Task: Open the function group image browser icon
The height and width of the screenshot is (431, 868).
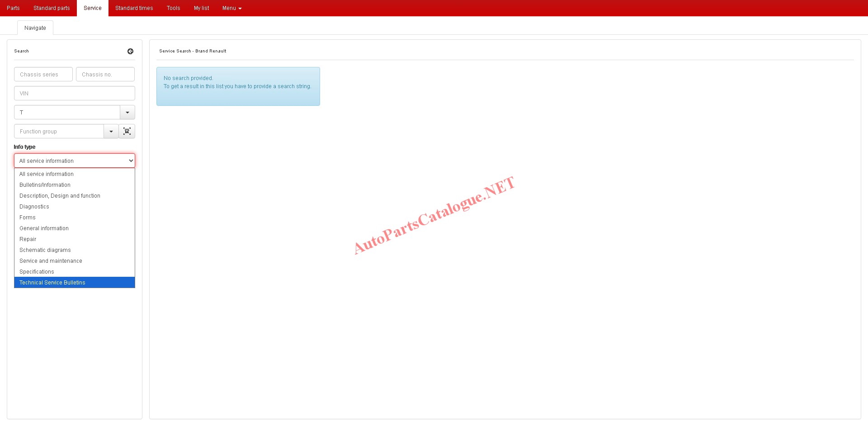Action: 127,131
